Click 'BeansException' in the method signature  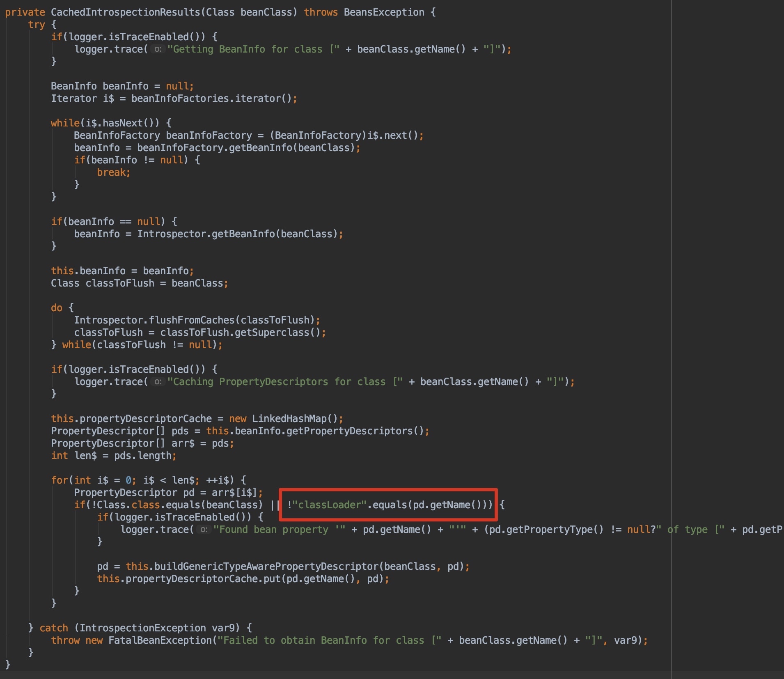pyautogui.click(x=384, y=12)
